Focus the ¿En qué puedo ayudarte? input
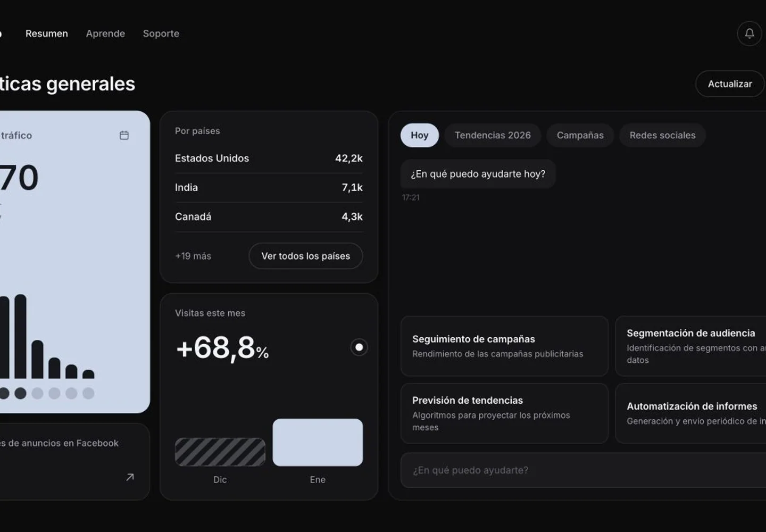The height and width of the screenshot is (532, 766). click(x=583, y=470)
